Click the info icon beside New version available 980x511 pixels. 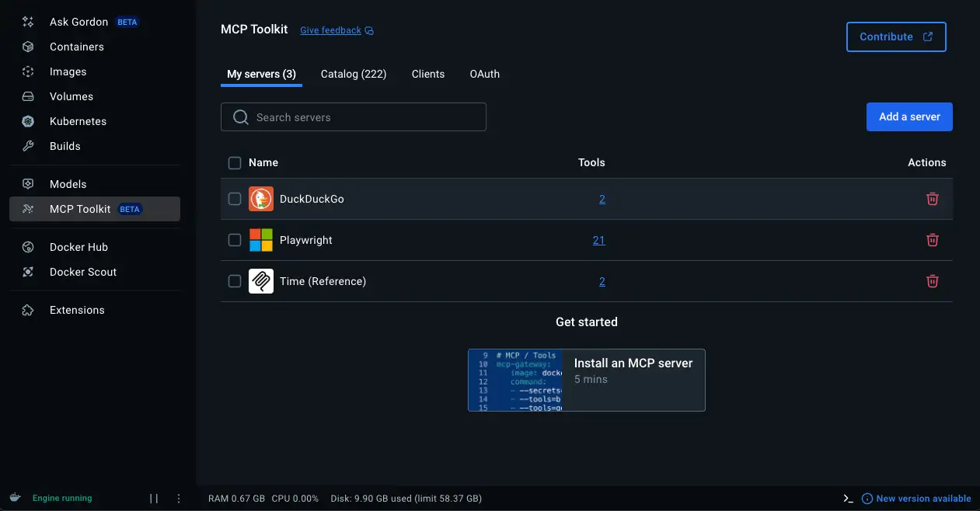point(868,499)
